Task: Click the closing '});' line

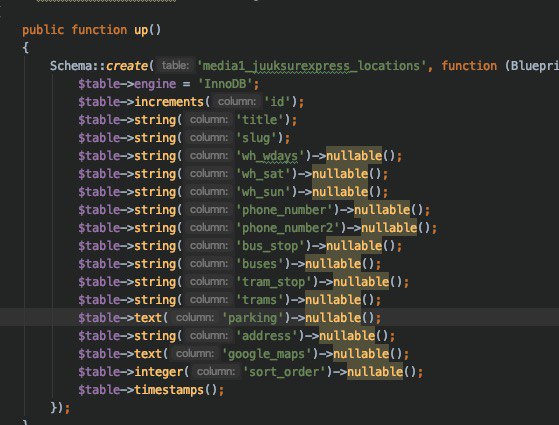Action: click(x=60, y=408)
